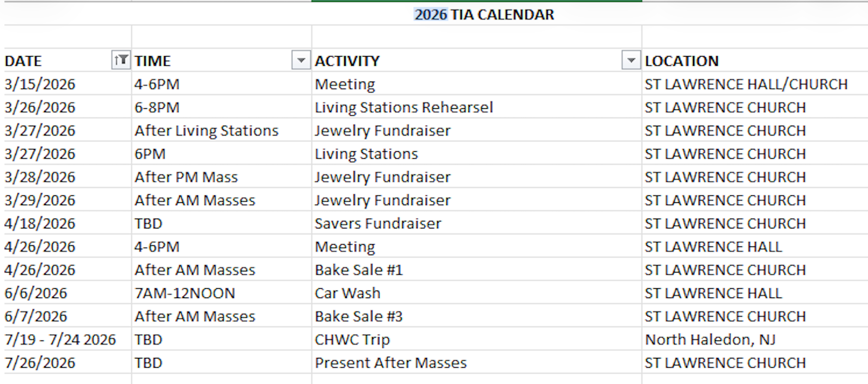Click the 3/15/2026 date cell
Image resolution: width=868 pixels, height=384 pixels.
(40, 84)
